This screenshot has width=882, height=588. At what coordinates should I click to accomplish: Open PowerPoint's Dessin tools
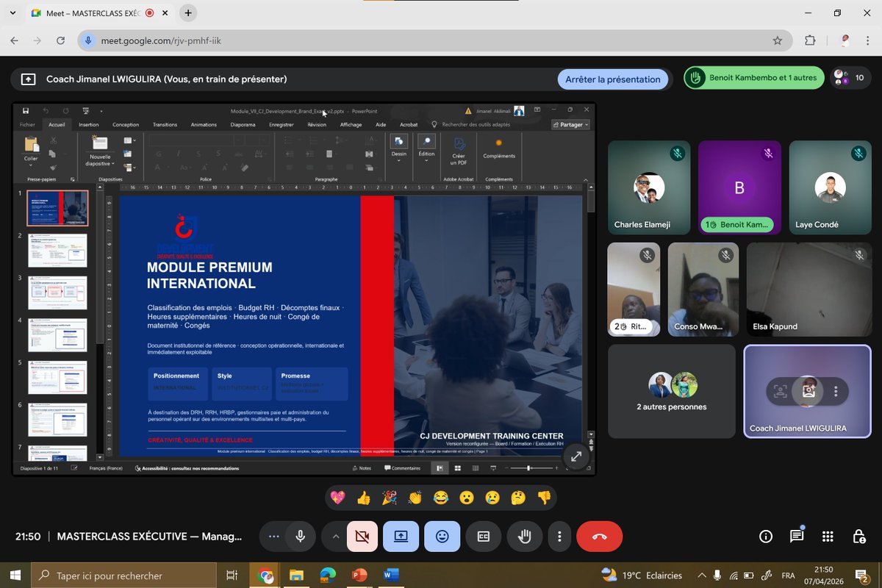[x=398, y=152]
